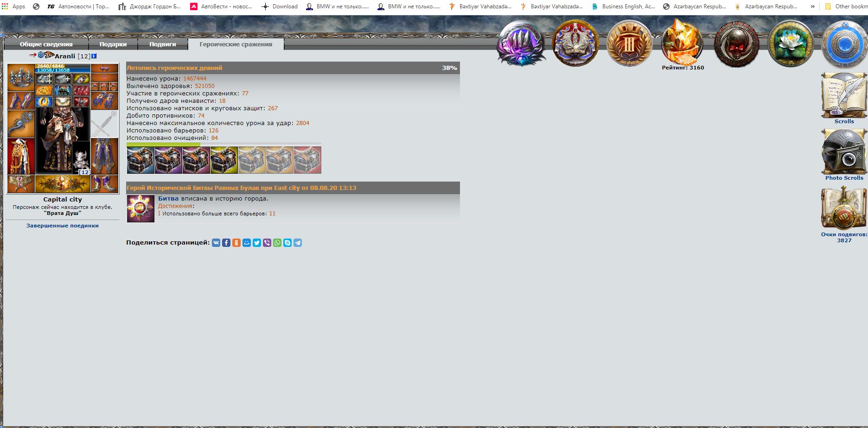Open the Photo Scrolls camera icon
This screenshot has height=428, width=868.
(x=844, y=151)
